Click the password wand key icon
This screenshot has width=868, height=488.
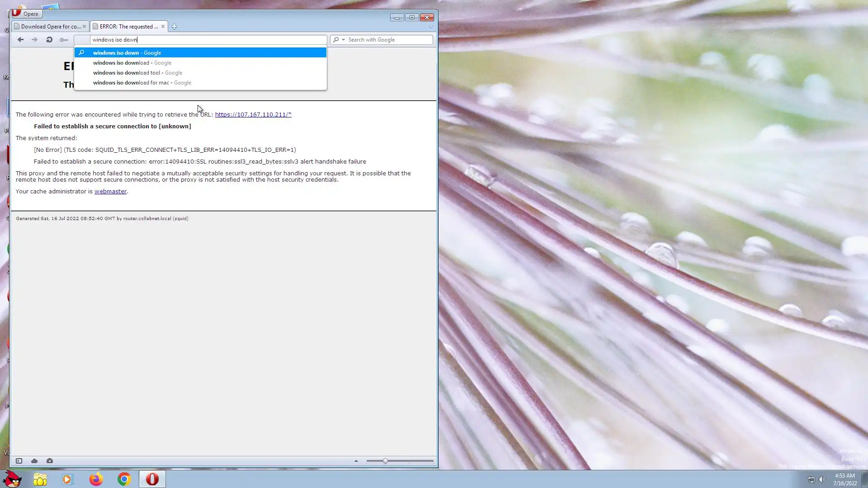[x=64, y=40]
